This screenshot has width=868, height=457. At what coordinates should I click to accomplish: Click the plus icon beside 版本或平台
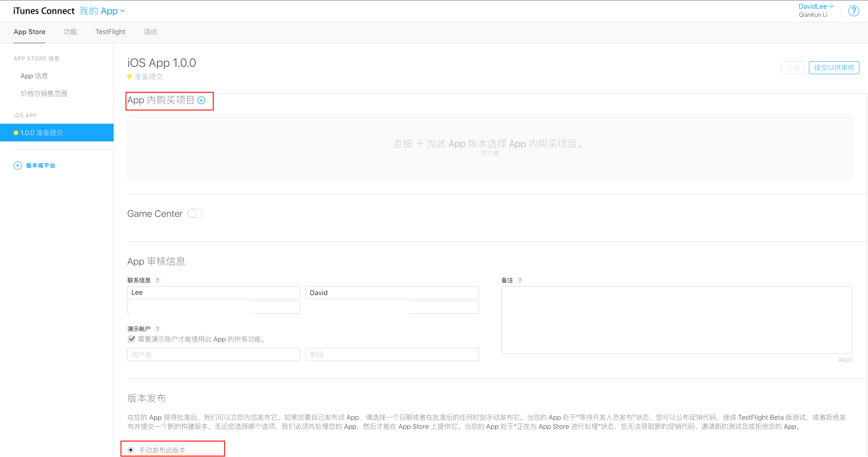[18, 166]
